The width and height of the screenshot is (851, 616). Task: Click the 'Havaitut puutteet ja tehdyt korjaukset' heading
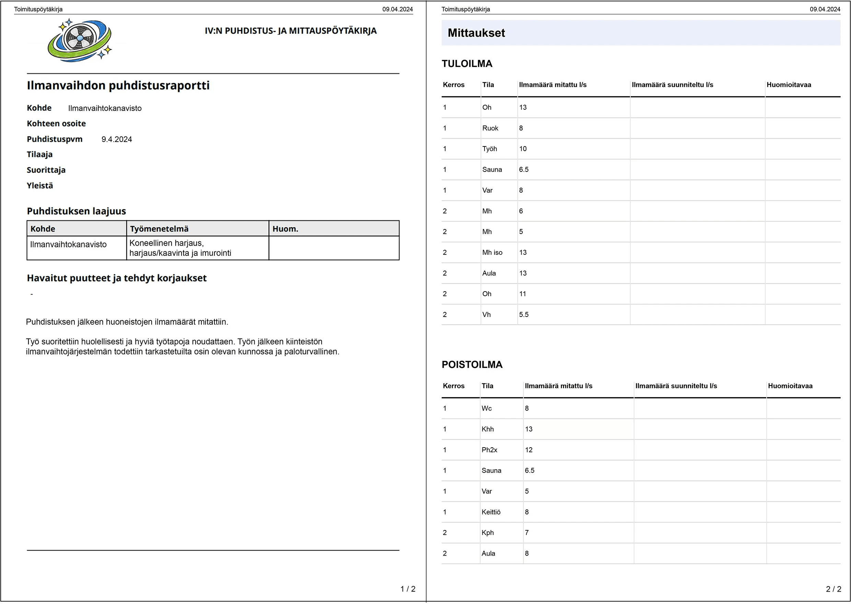pos(117,278)
